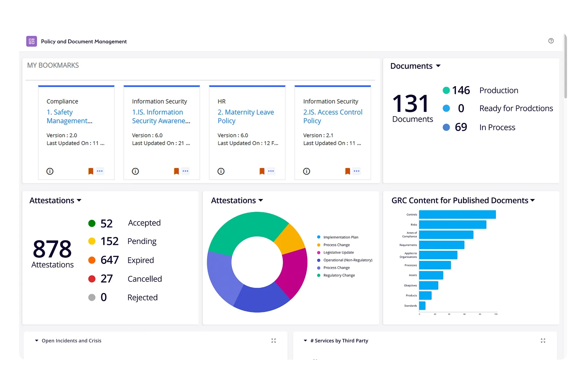This screenshot has width=588, height=391.
Task: Expand the Open Incidents and Crisis panel to fullscreen
Action: click(x=274, y=340)
